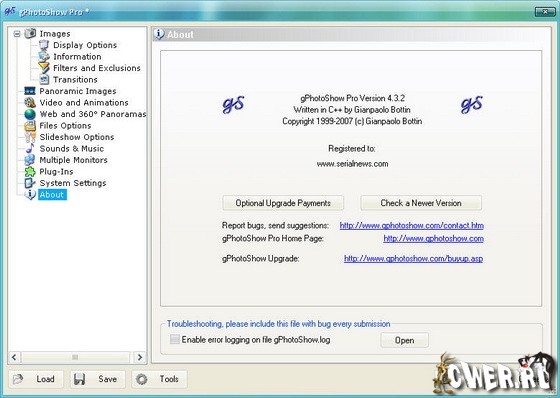Click the left arrow of sidebar scrollbar
This screenshot has height=398, width=560.
pos(14,357)
